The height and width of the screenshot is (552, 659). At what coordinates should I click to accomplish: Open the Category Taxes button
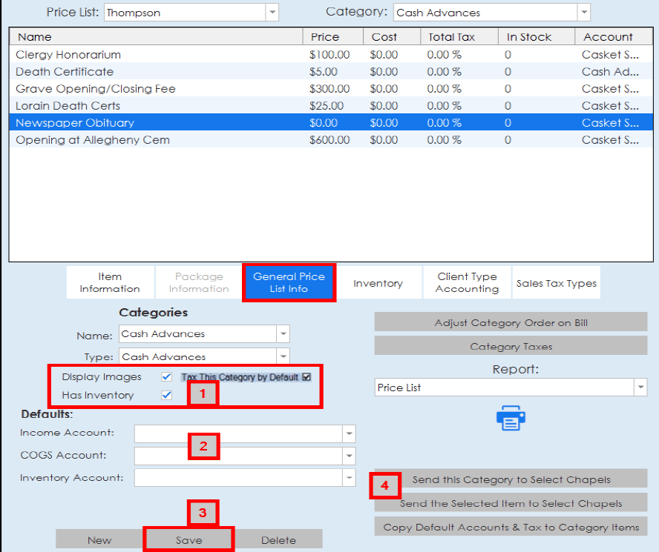(510, 346)
